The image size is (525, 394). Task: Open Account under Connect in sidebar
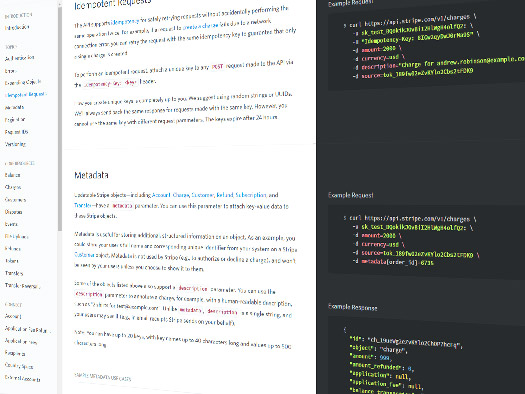pos(13,316)
